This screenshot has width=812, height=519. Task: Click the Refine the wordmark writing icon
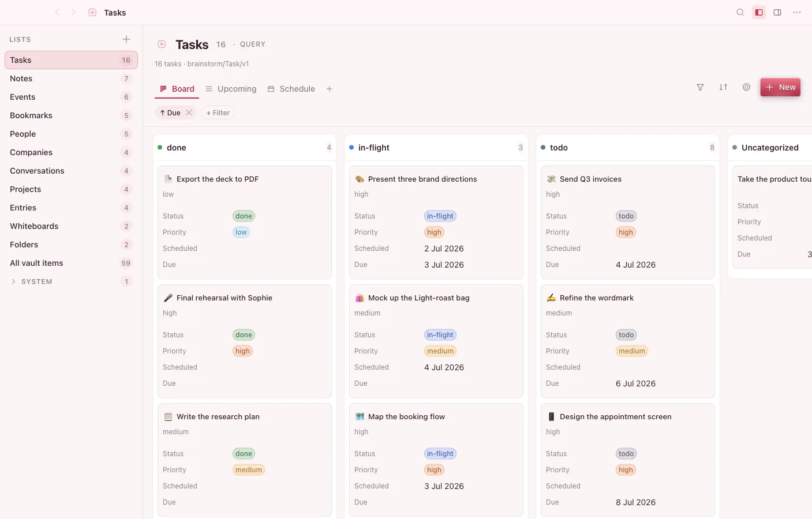point(551,298)
